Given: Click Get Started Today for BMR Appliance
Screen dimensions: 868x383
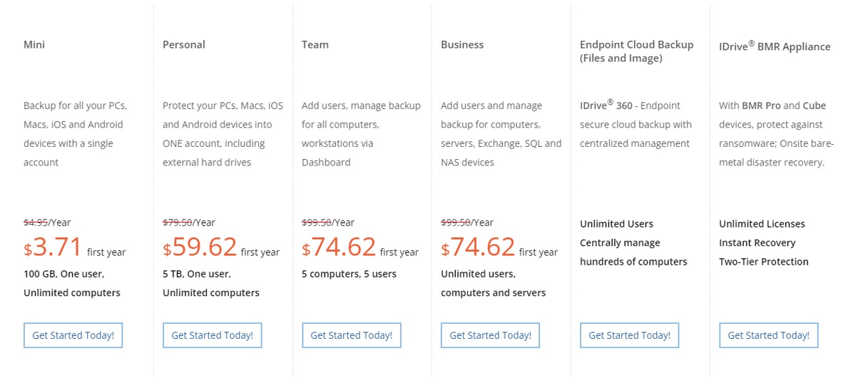Looking at the screenshot, I should tap(768, 335).
